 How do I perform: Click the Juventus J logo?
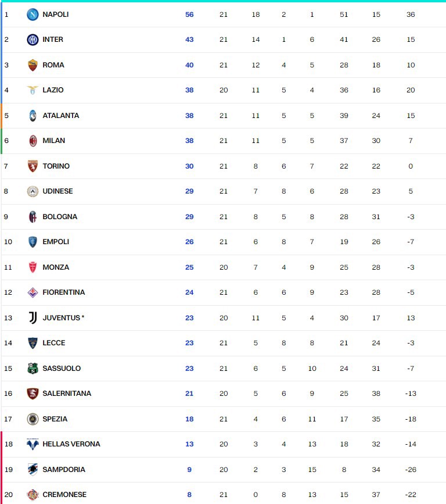point(33,317)
